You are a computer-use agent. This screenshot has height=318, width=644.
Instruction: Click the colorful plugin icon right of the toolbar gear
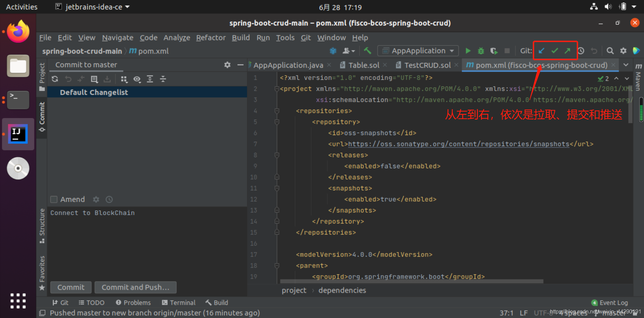click(x=636, y=51)
